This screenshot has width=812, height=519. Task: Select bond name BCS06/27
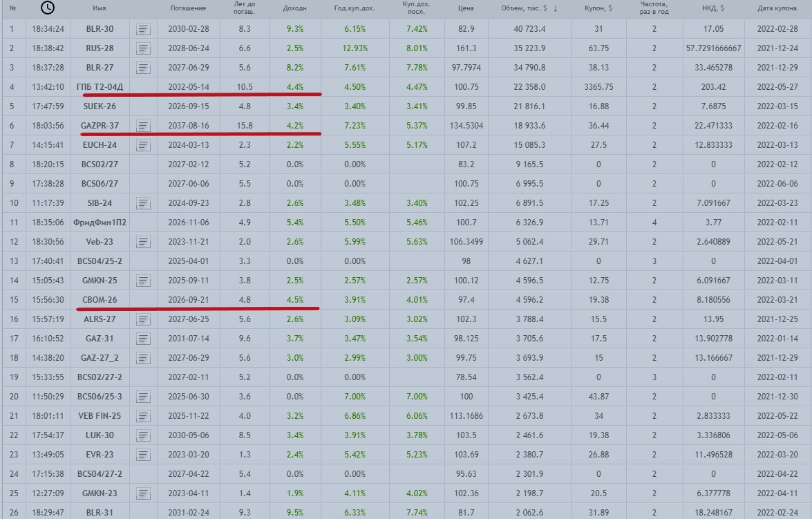(x=100, y=184)
